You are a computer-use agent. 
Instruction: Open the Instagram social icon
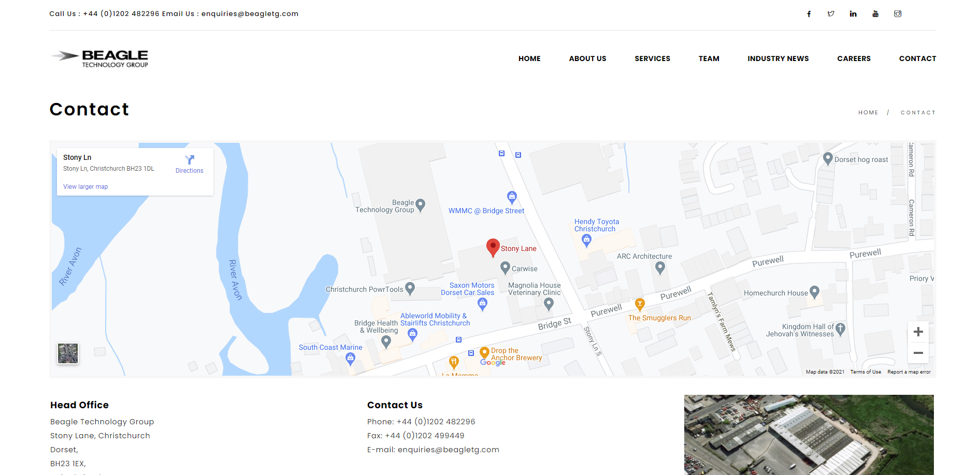[898, 14]
